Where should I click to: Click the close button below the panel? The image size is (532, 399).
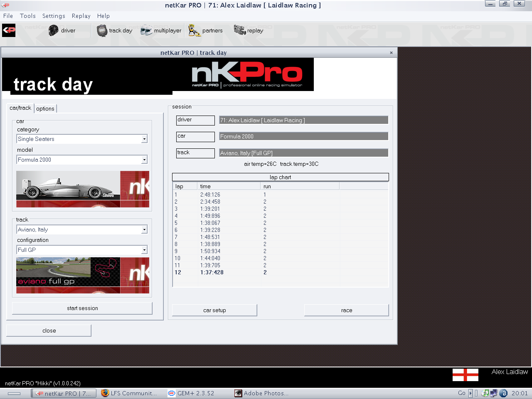point(49,330)
